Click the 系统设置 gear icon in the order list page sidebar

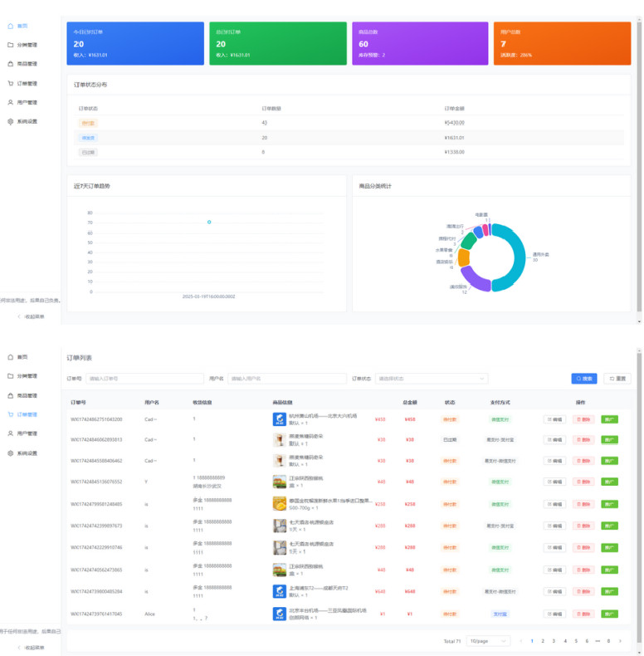tap(11, 453)
